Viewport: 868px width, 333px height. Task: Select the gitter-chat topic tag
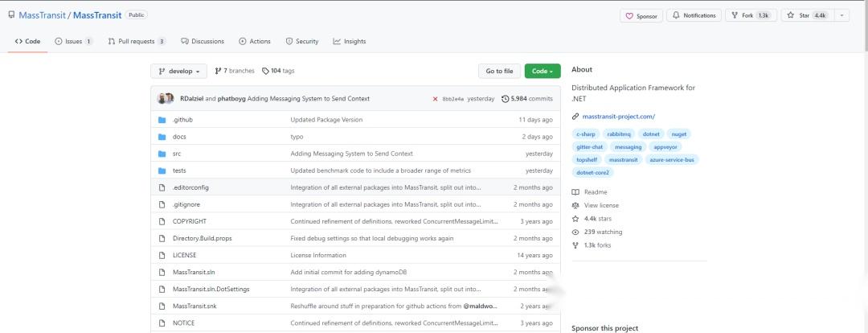[590, 147]
